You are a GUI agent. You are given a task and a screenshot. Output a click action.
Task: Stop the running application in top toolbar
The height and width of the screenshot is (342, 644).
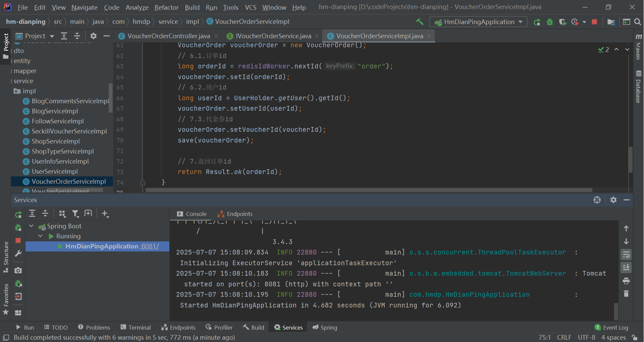(x=594, y=22)
